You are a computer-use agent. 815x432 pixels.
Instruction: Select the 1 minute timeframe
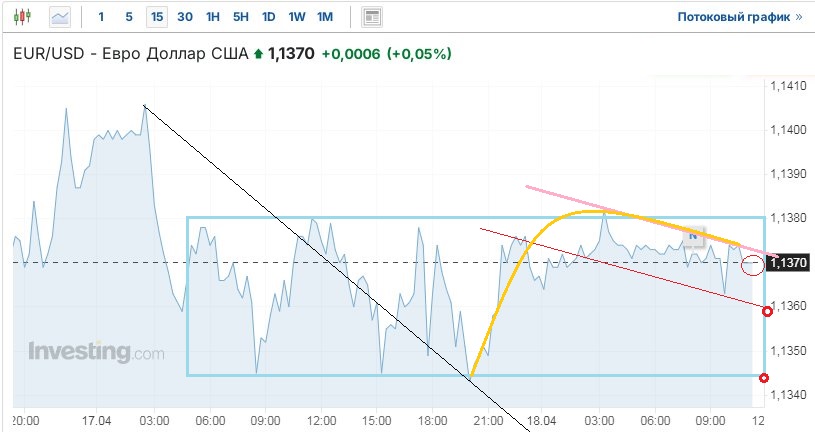pyautogui.click(x=101, y=17)
